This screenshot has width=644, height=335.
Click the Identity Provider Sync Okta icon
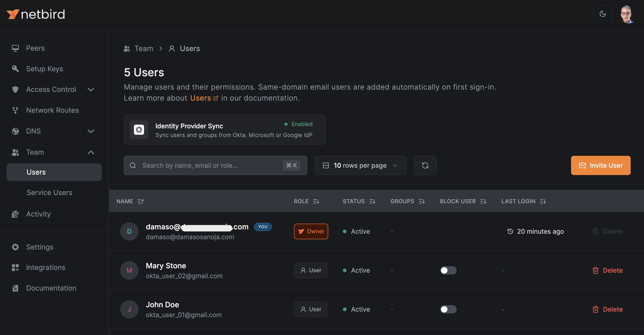tap(139, 130)
